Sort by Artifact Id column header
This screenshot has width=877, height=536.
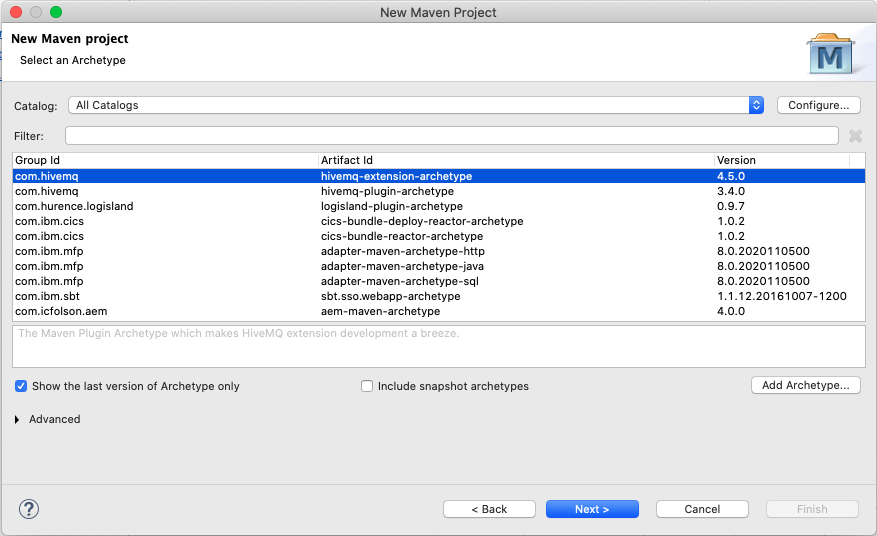coord(515,160)
